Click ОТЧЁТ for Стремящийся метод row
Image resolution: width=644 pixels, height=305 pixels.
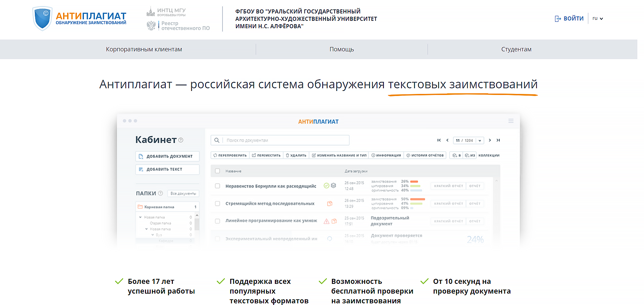click(x=475, y=204)
